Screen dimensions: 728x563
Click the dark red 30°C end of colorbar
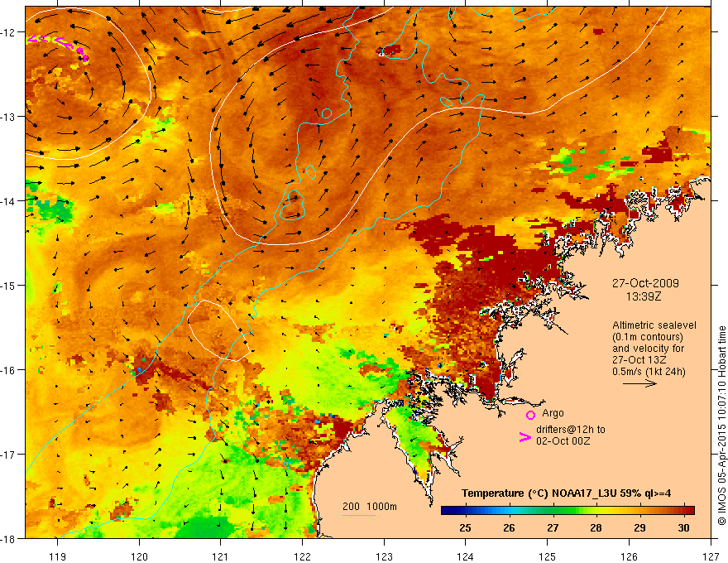[x=690, y=511]
